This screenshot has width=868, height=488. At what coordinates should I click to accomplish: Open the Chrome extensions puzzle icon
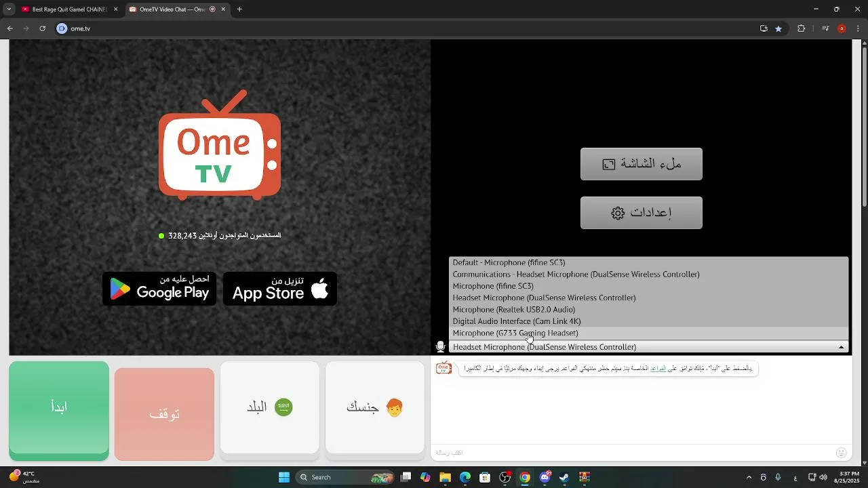pos(801,28)
